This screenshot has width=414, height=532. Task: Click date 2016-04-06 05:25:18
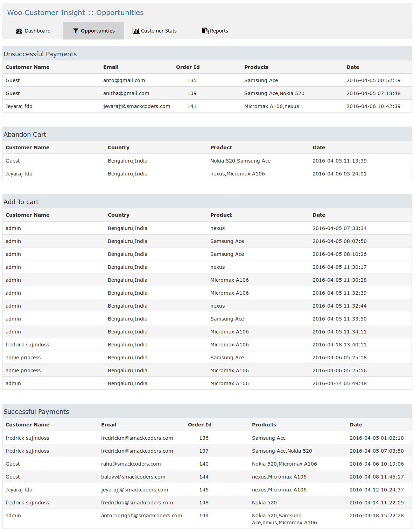[339, 358]
